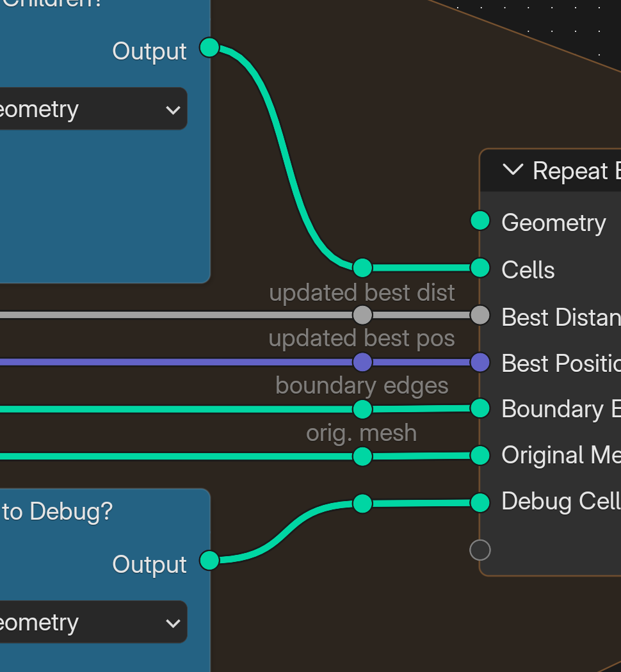Click the Output label in to Debug? node

coord(149,564)
